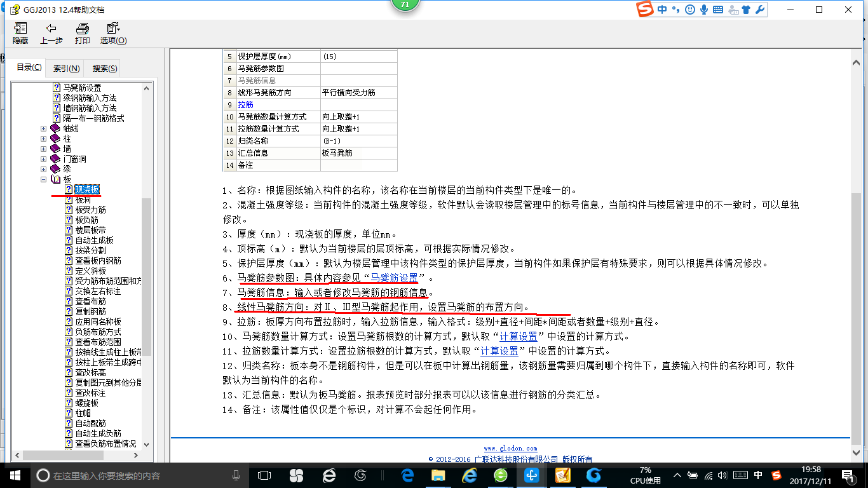
Task: Follow the 马凳筋设置 hyperlink in item 6
Action: (x=394, y=278)
